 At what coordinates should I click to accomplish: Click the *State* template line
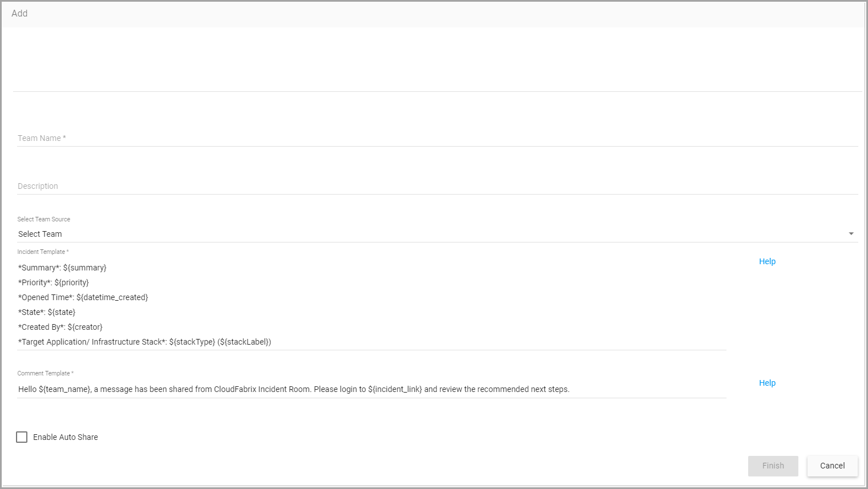point(47,312)
